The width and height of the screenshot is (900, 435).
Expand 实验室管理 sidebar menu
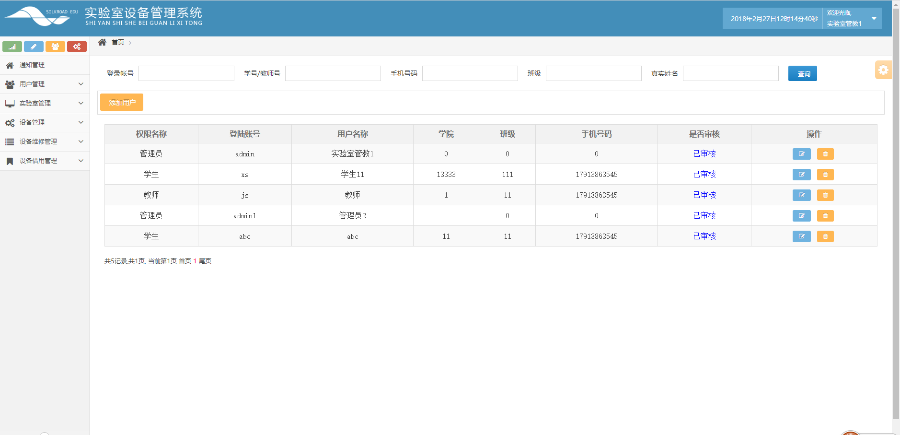coord(44,103)
